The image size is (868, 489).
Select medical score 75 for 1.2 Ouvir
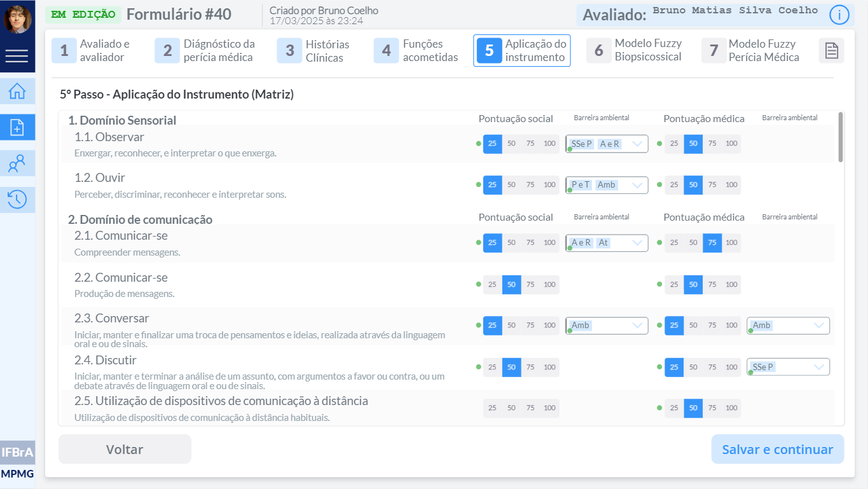(712, 185)
